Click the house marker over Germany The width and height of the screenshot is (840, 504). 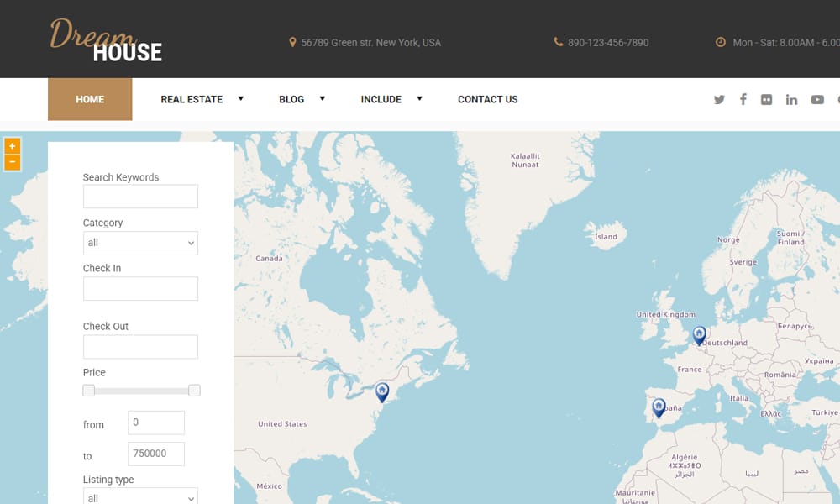(x=699, y=335)
